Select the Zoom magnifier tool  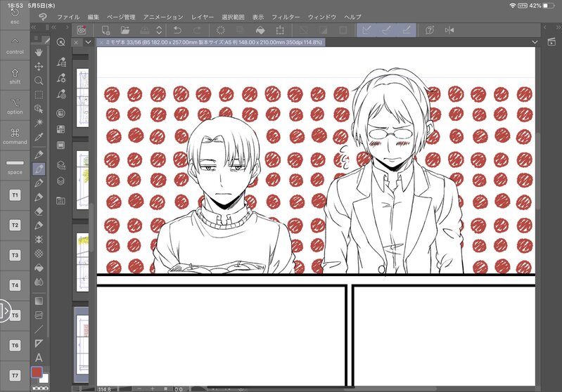[x=39, y=81]
